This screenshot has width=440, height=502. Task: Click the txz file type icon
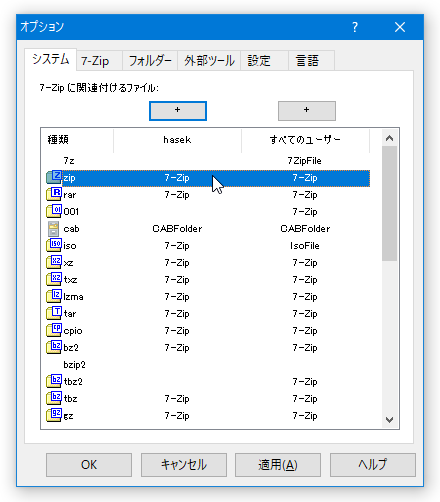(x=54, y=279)
